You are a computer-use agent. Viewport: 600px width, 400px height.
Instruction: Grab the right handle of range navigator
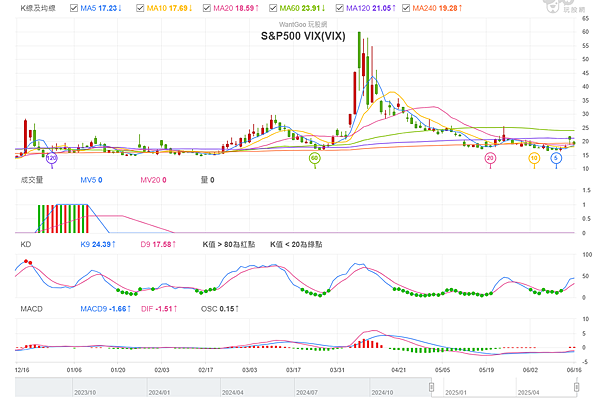tap(576, 387)
